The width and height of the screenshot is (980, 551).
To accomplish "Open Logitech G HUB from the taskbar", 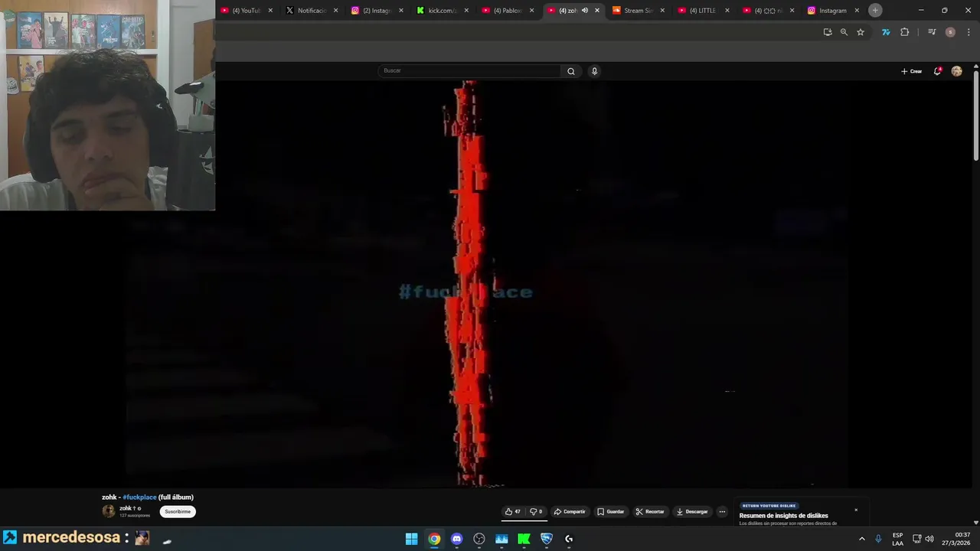I will (x=569, y=539).
